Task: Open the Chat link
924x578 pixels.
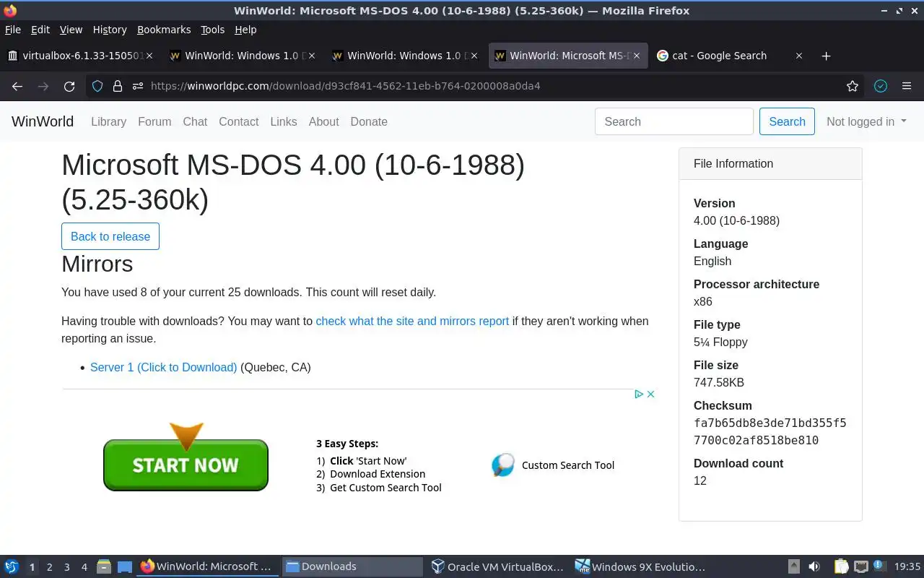Action: pyautogui.click(x=195, y=121)
